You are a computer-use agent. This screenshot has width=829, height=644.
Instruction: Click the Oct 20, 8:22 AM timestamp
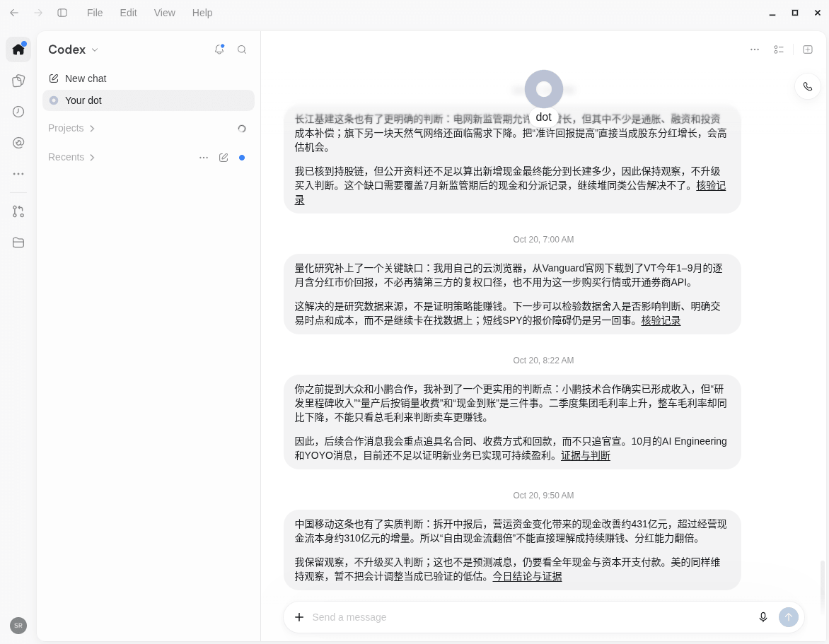543,361
